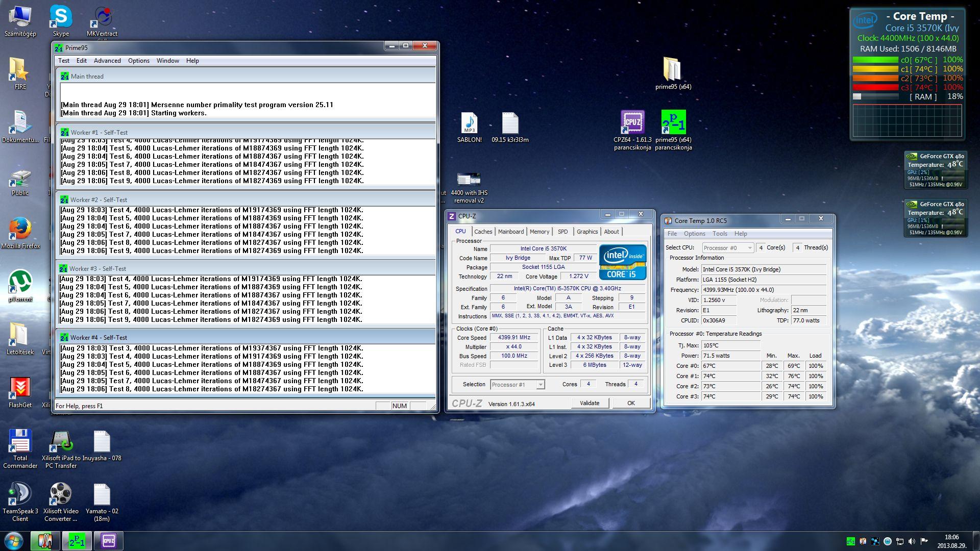Screen dimensions: 980x551
Task: Launch Total Commander shortcut
Action: 20,449
